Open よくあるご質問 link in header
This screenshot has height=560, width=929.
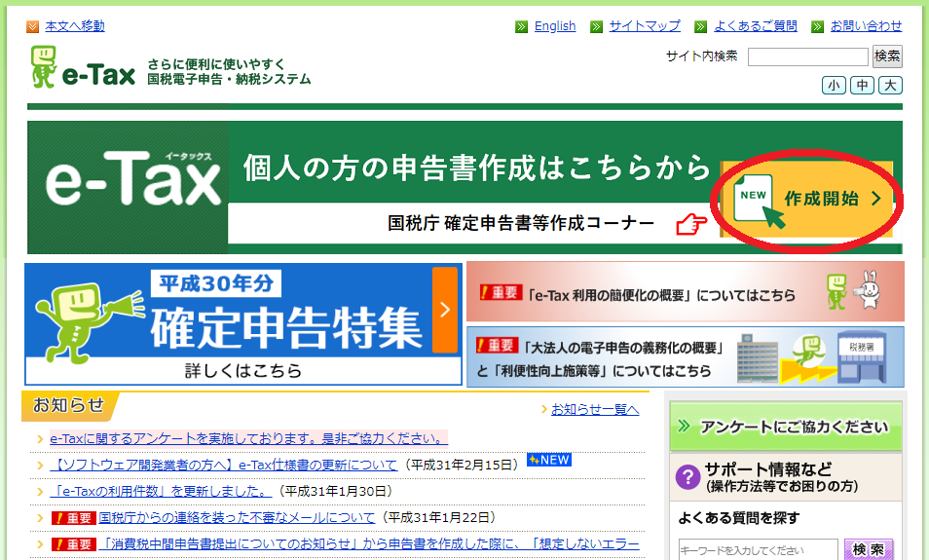(x=756, y=26)
